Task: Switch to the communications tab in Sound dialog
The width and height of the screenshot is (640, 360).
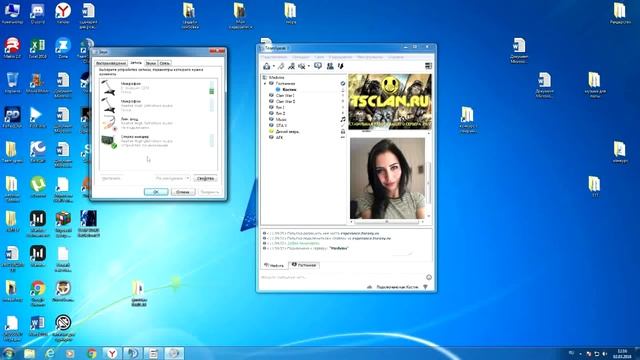Action: coord(164,63)
